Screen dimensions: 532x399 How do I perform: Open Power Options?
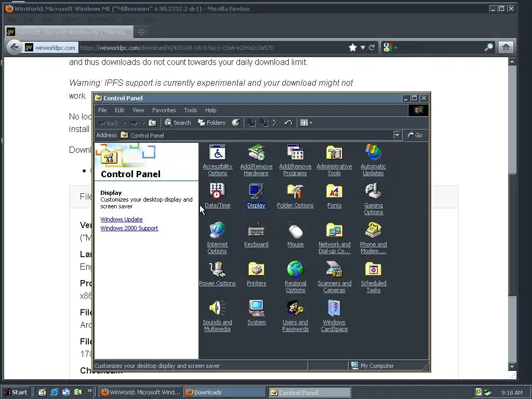pos(217,273)
